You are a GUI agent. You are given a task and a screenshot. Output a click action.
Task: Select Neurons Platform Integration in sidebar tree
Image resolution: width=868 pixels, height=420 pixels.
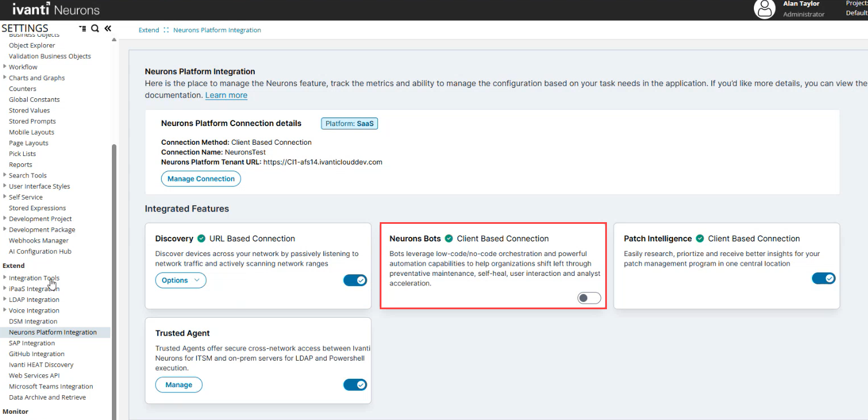click(x=53, y=332)
